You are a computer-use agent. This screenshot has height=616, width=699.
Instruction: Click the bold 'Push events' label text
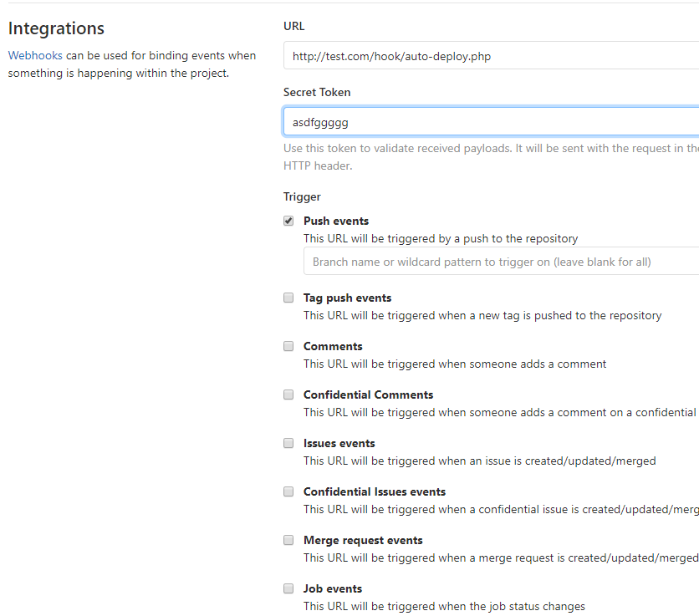pos(336,221)
